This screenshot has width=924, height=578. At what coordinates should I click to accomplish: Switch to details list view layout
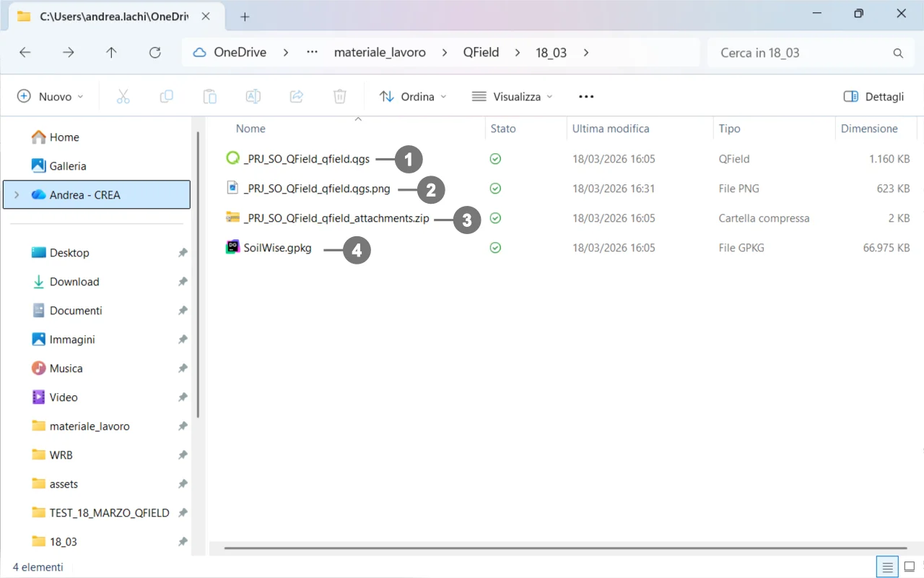887,566
